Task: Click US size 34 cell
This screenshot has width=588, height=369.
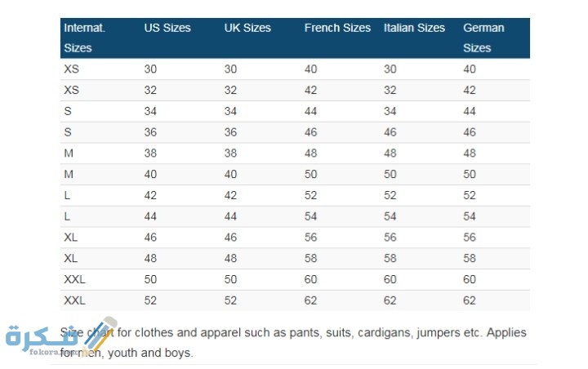Action: pyautogui.click(x=150, y=111)
